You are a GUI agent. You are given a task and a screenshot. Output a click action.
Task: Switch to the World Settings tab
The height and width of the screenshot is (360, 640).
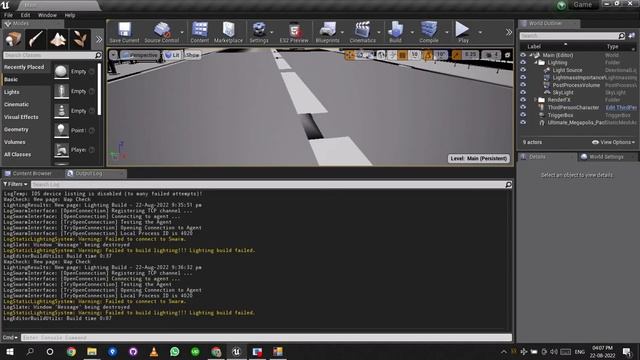coord(606,157)
